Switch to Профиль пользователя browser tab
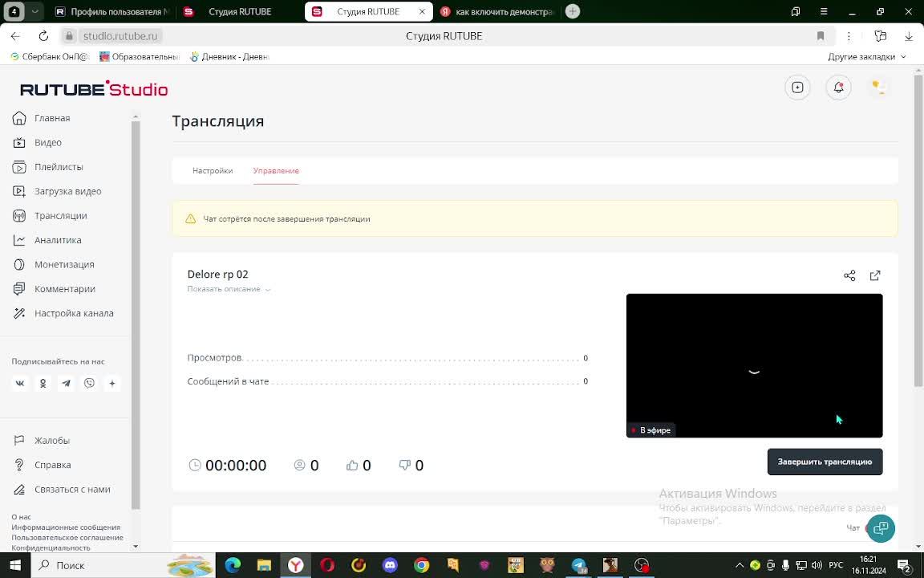 click(112, 11)
